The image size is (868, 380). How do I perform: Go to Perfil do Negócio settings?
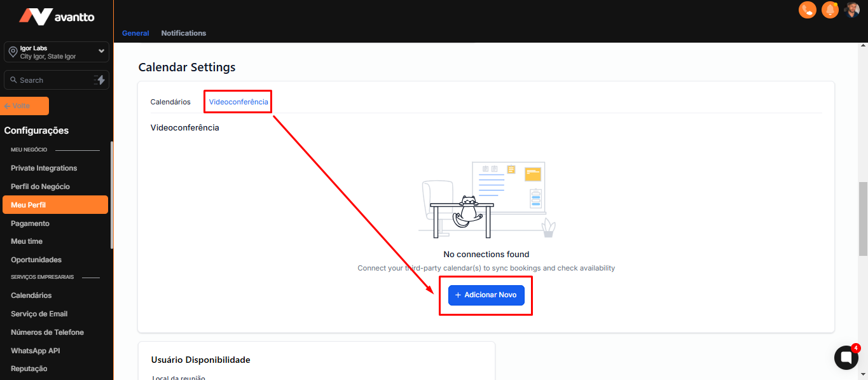click(x=40, y=186)
